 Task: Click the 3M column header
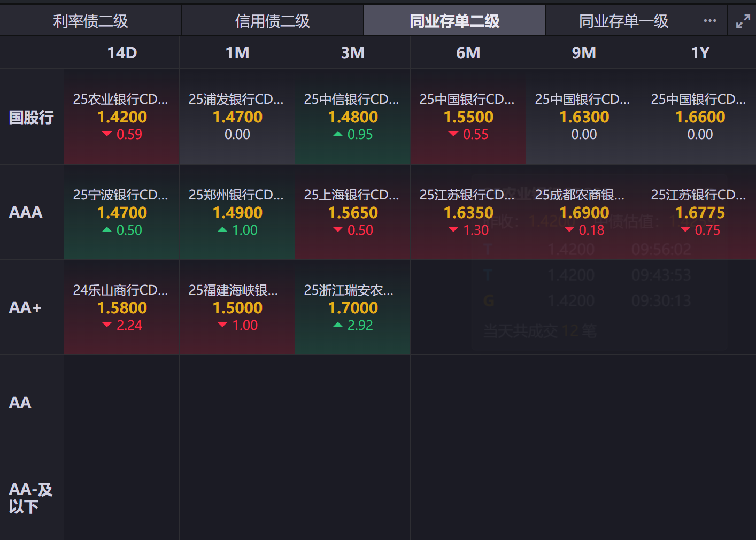(x=353, y=53)
